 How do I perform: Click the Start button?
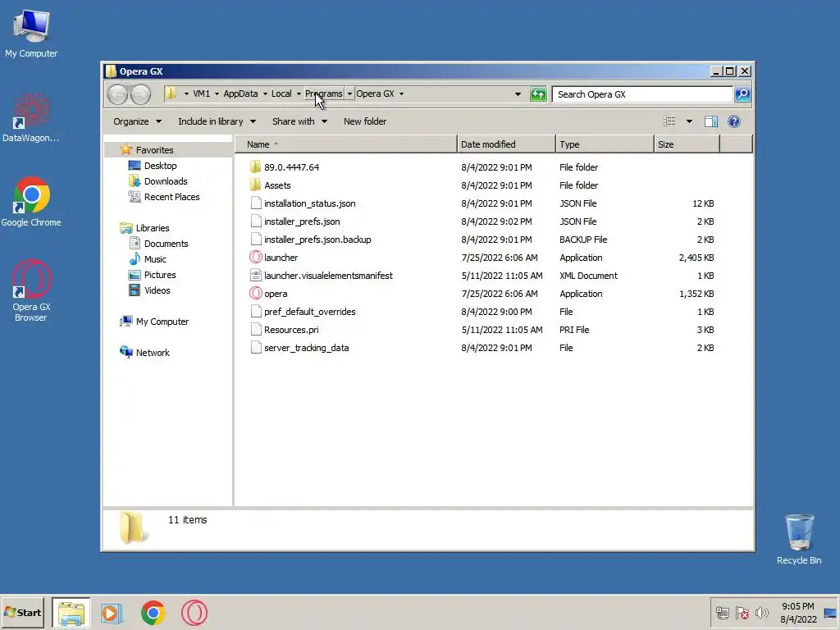click(x=22, y=612)
